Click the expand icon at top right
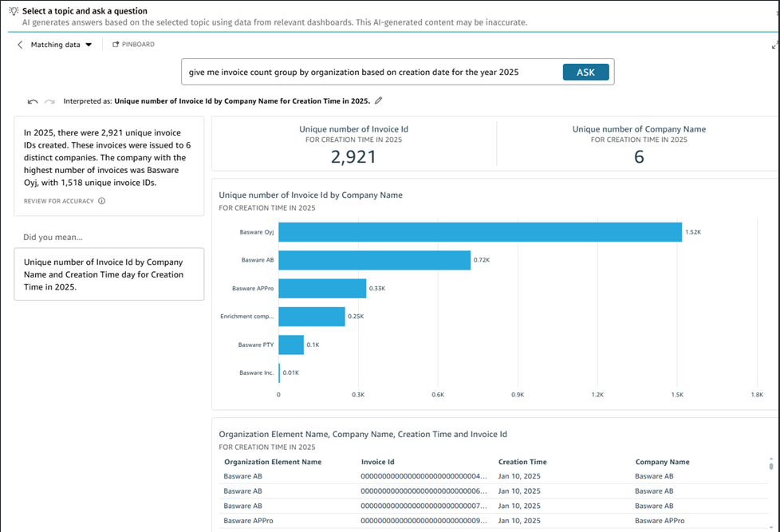This screenshot has height=532, width=780. [775, 45]
